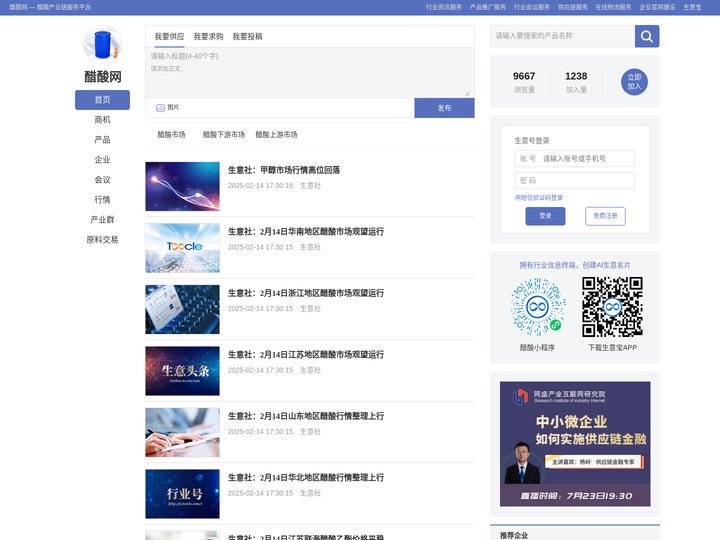
Task: Click the 生意头条 thumbnail image
Action: coord(182,371)
